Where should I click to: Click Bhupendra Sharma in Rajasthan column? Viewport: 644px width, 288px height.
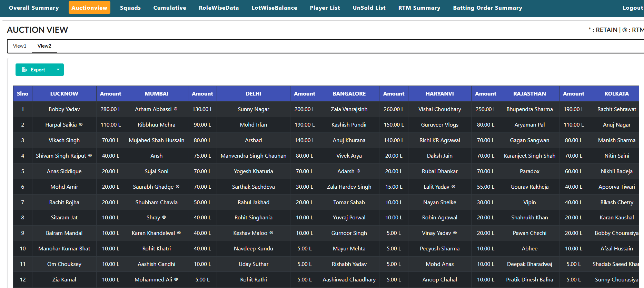pyautogui.click(x=529, y=109)
